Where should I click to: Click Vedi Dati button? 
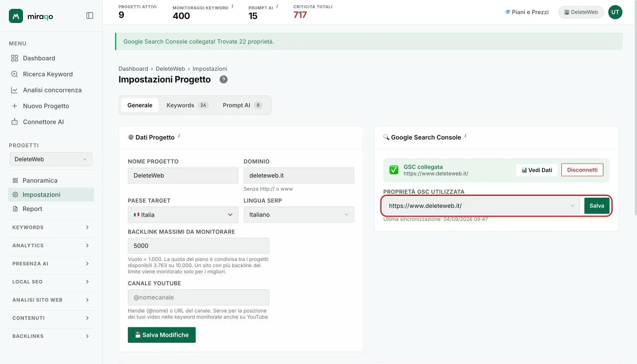[x=537, y=170]
